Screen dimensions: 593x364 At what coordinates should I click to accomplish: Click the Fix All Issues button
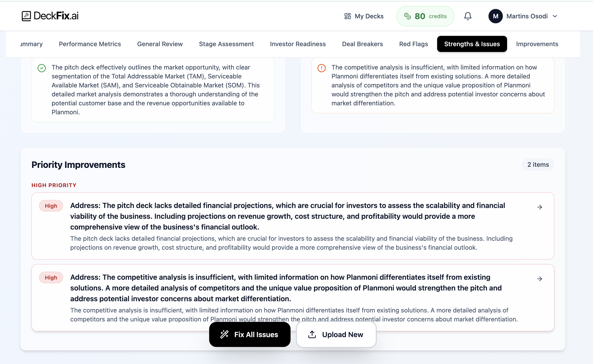(x=250, y=334)
